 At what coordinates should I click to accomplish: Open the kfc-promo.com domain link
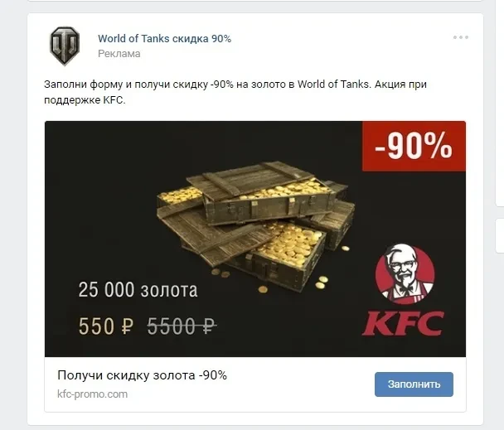(92, 394)
